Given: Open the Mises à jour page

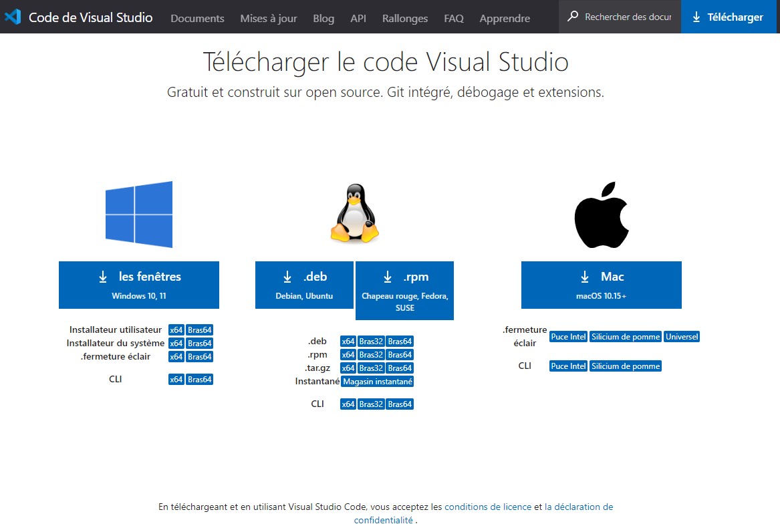Looking at the screenshot, I should click(269, 19).
